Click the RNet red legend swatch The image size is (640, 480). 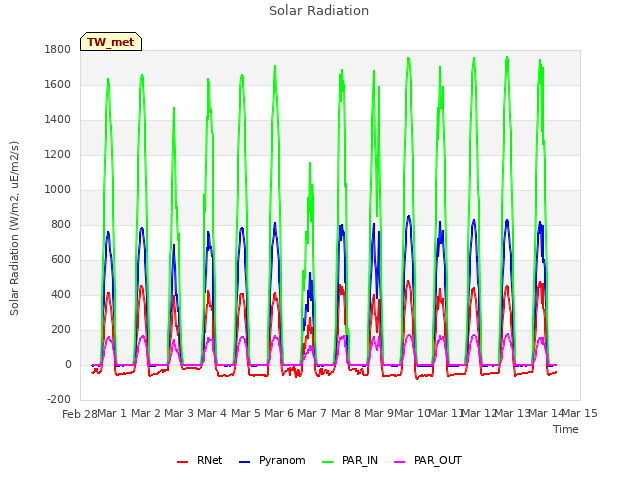point(182,462)
